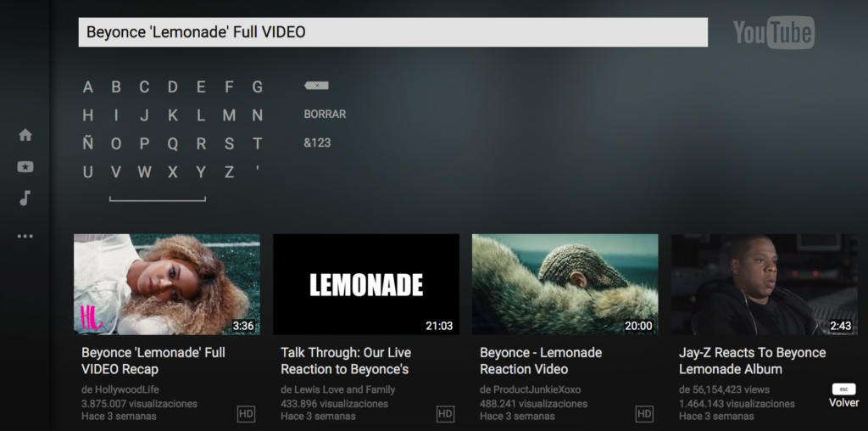Switch keyboard to &123 symbols
868x431 pixels.
tap(317, 143)
